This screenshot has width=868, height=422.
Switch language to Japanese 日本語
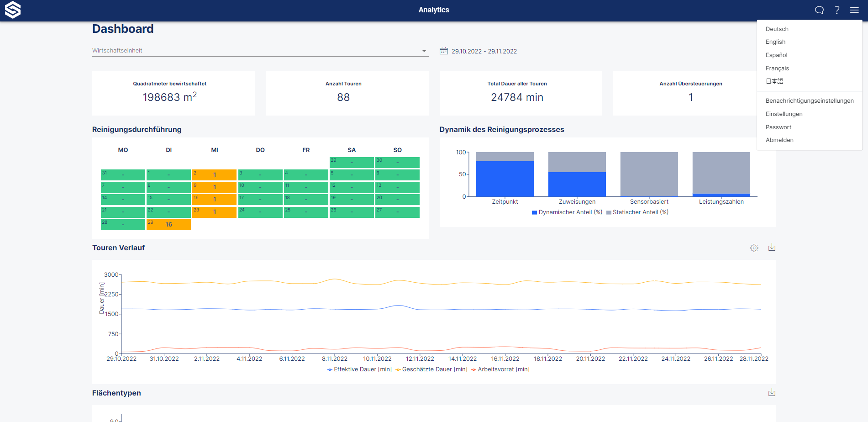click(774, 81)
